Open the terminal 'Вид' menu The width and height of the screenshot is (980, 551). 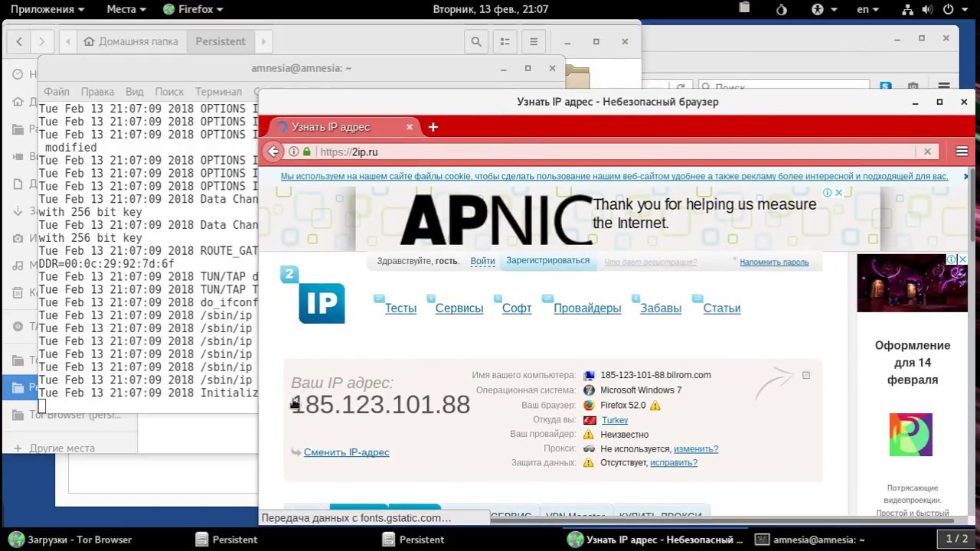[135, 92]
